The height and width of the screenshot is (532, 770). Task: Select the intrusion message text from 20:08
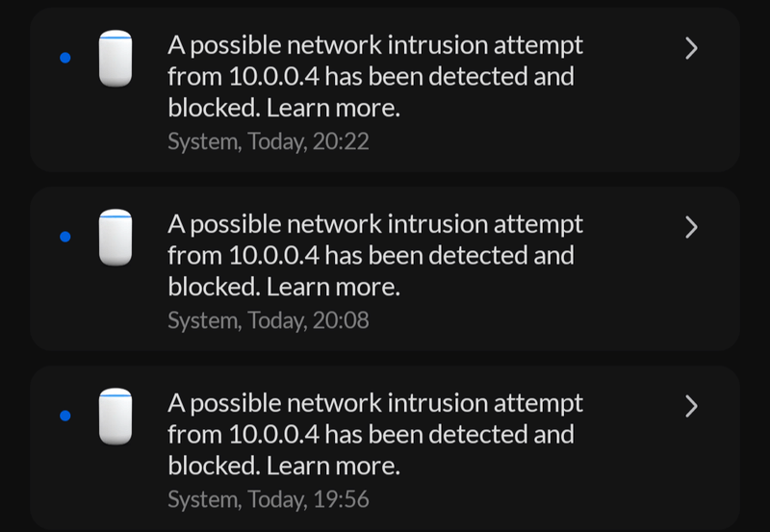(x=375, y=256)
